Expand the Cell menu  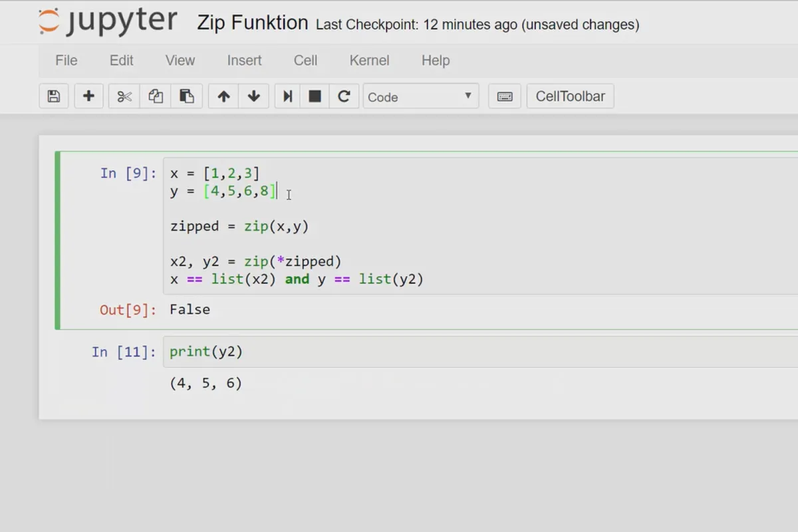pyautogui.click(x=305, y=61)
